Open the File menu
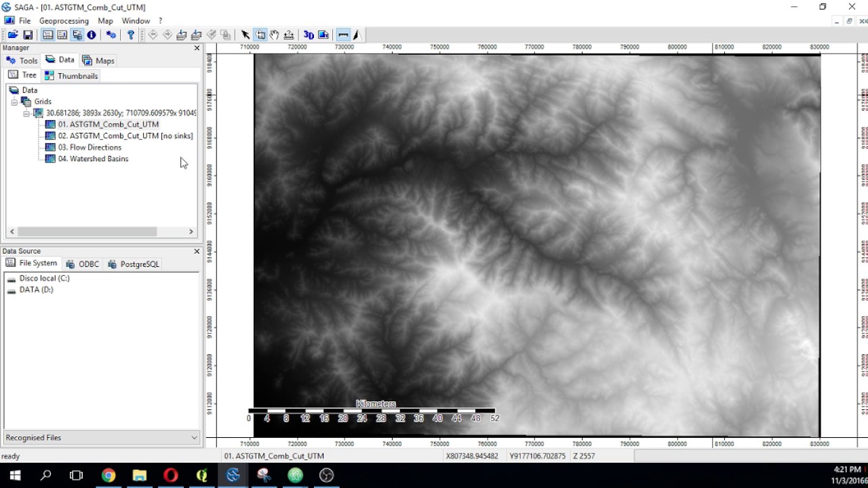Image resolution: width=868 pixels, height=488 pixels. (24, 21)
